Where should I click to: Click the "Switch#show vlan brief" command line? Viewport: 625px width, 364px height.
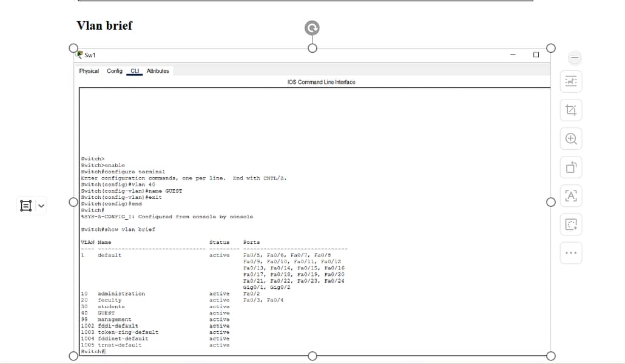tap(118, 230)
